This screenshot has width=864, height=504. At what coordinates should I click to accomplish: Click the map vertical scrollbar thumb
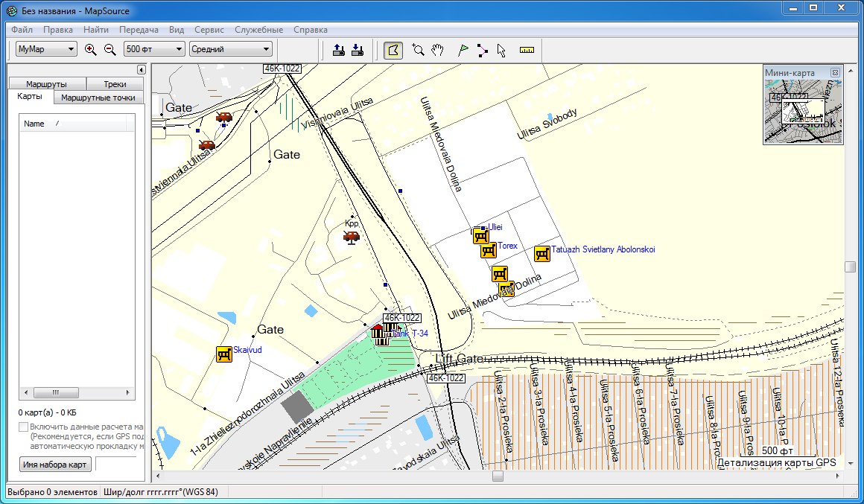[x=850, y=267]
